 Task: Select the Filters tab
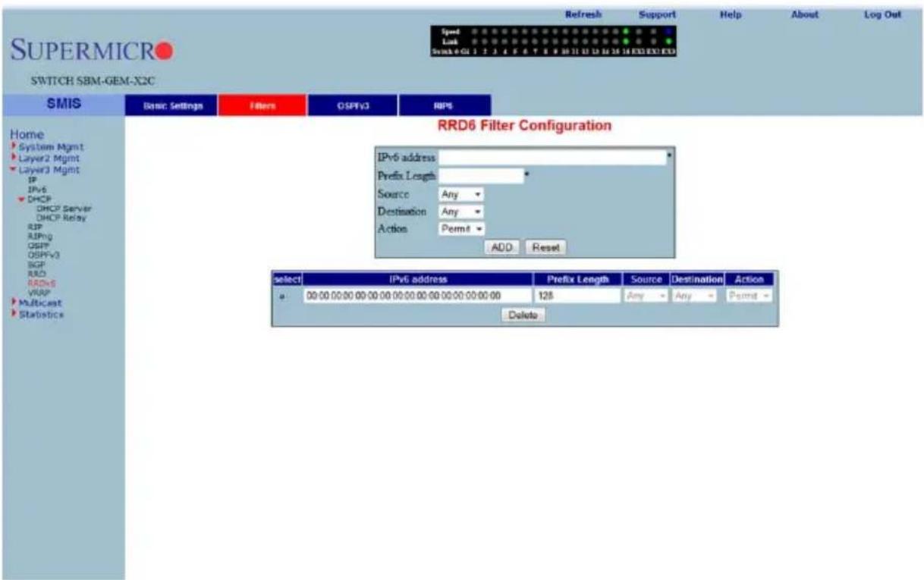262,106
